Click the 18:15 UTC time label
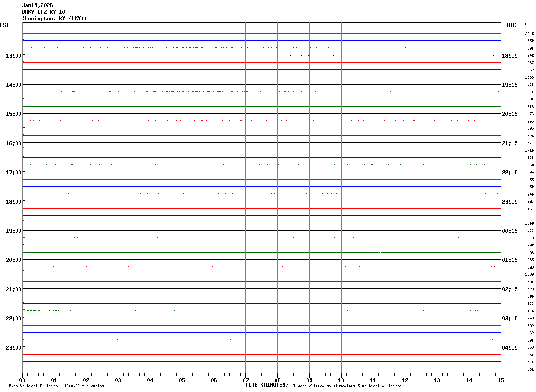The image size is (536, 392). click(510, 55)
